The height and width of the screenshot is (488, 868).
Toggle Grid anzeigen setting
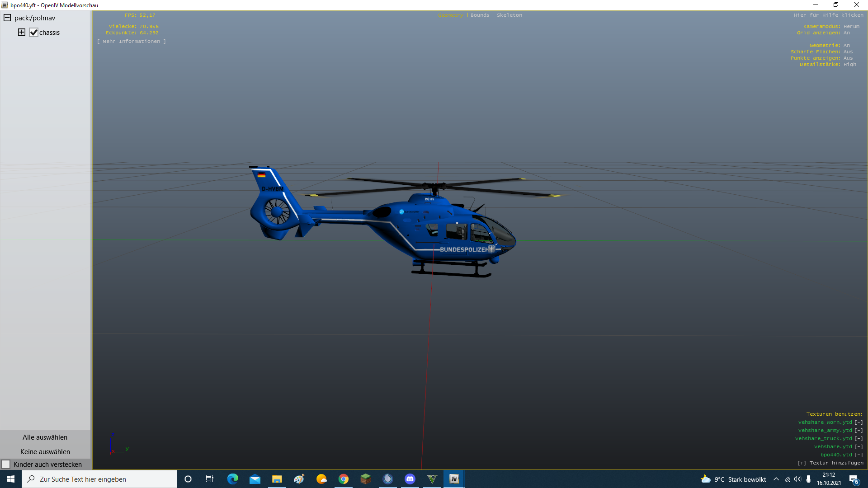click(x=846, y=33)
